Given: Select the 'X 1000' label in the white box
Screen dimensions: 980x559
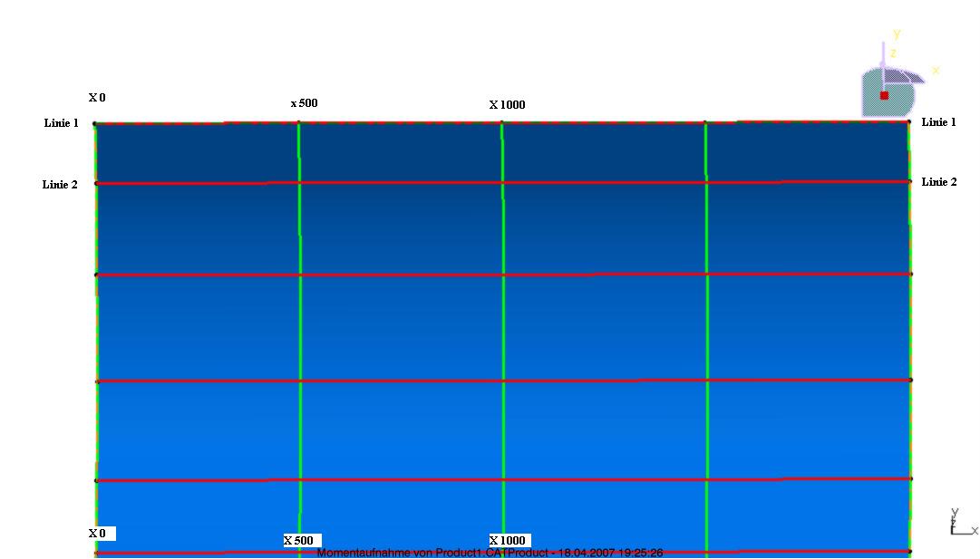Looking at the screenshot, I should point(510,540).
